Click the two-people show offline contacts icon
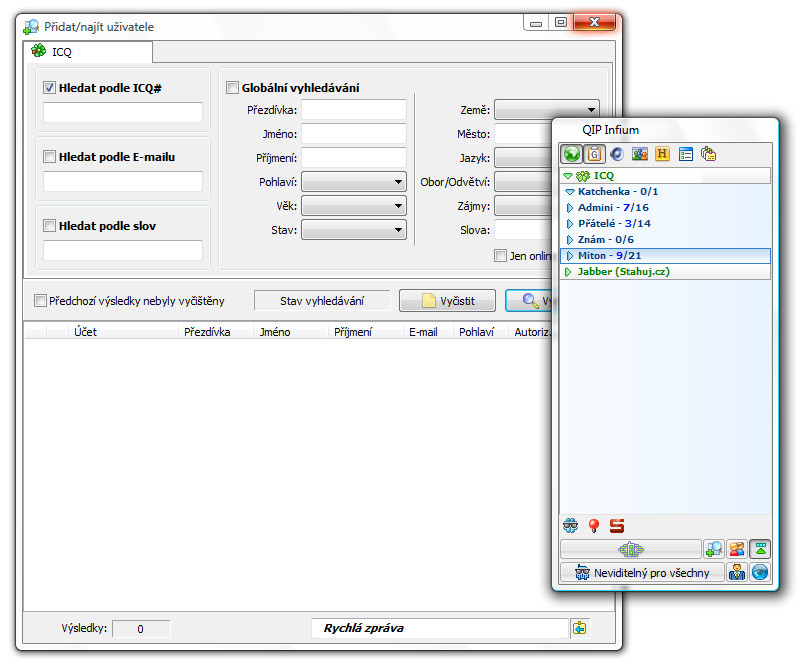Screen dimensions: 798x671 pyautogui.click(x=737, y=549)
